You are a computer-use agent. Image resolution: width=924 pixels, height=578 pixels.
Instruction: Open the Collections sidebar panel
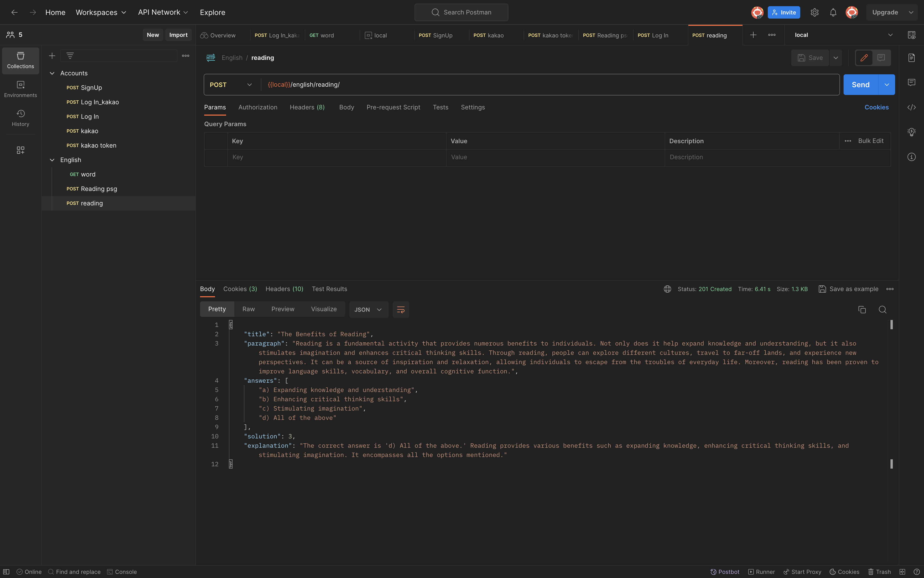(21, 60)
